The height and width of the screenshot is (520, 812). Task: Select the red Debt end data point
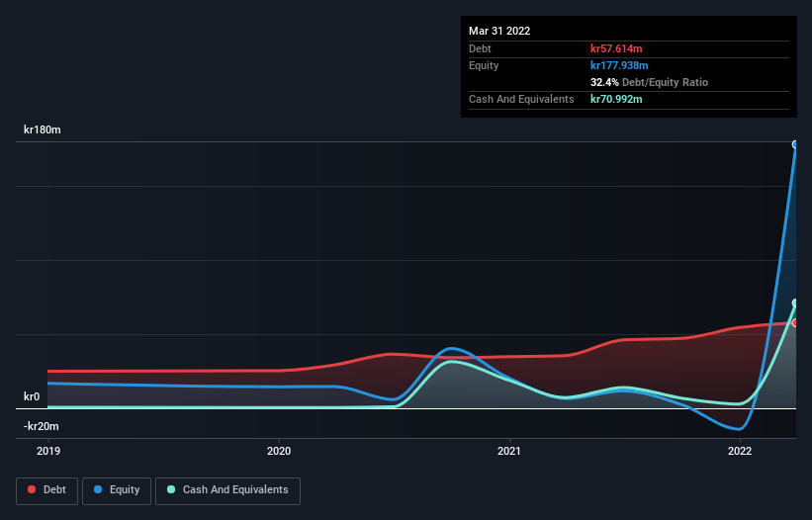tap(795, 323)
